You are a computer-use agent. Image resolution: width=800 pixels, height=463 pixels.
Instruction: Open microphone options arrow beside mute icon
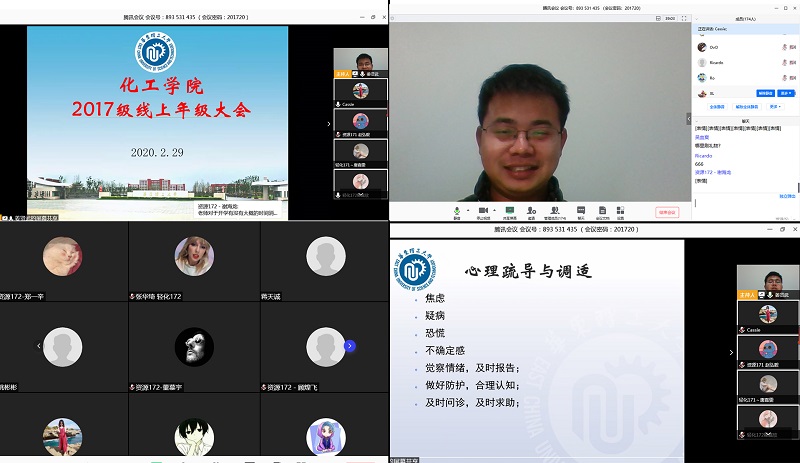[x=468, y=211]
